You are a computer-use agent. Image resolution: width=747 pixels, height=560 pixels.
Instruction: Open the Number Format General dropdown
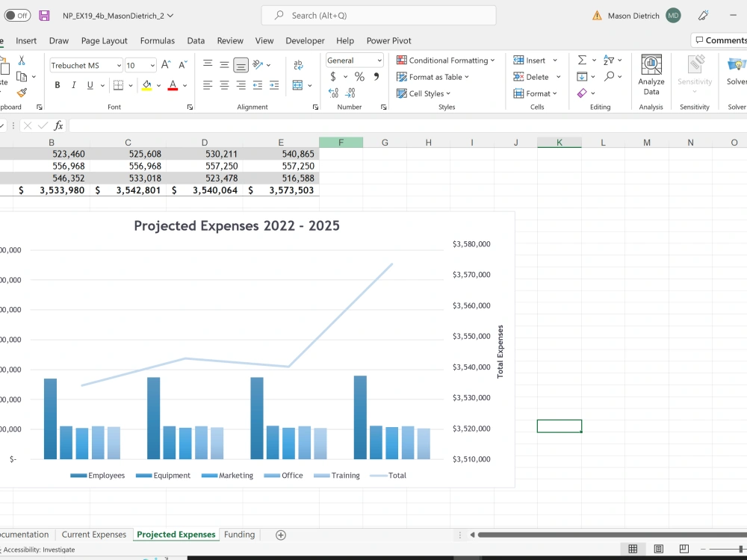pyautogui.click(x=379, y=60)
